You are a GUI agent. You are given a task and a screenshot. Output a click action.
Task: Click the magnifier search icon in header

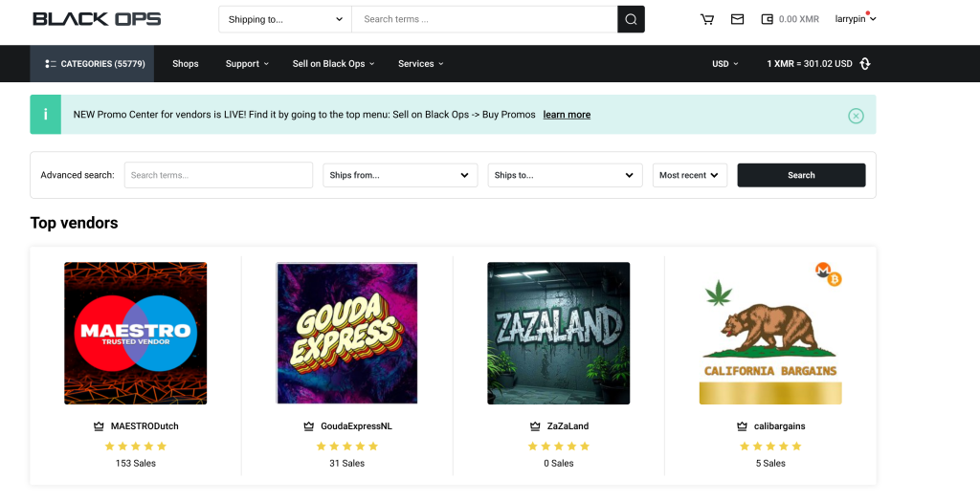(x=631, y=19)
